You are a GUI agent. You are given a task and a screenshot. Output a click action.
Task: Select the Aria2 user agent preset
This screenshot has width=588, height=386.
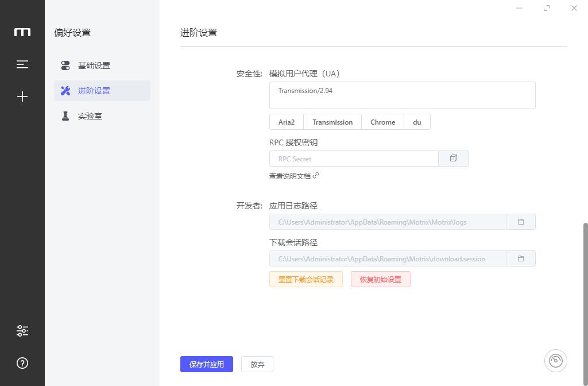point(286,122)
